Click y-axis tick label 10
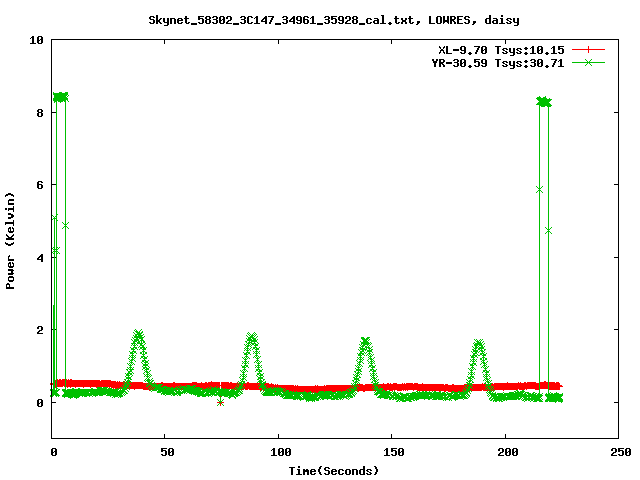 click(x=36, y=40)
